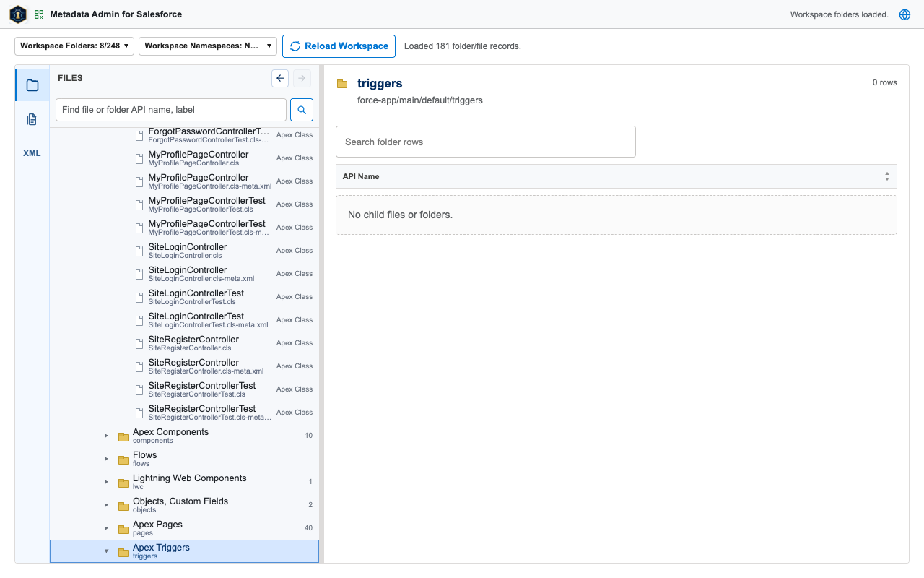Expand the Apex Pages folder arrow
Image resolution: width=924 pixels, height=578 pixels.
click(x=106, y=528)
